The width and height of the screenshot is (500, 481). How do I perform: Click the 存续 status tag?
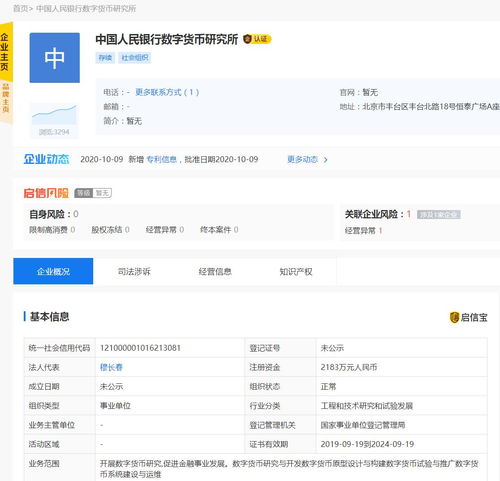[x=105, y=58]
